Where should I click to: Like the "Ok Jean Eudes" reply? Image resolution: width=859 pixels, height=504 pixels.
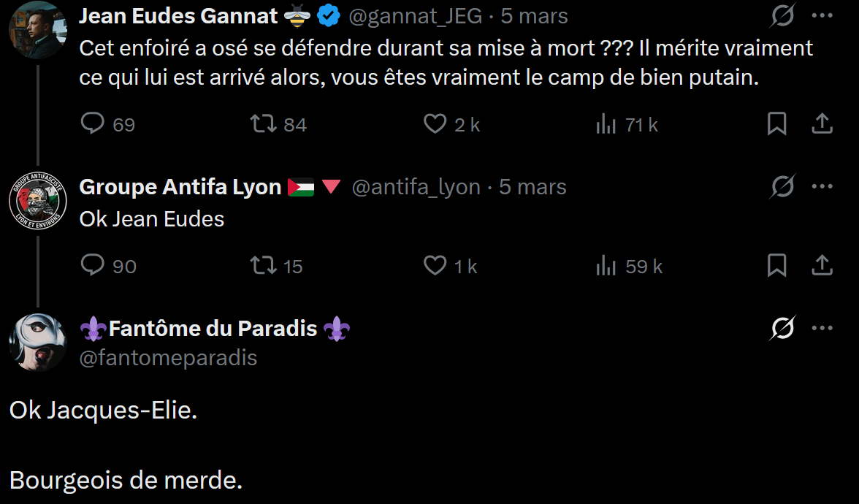pos(435,266)
